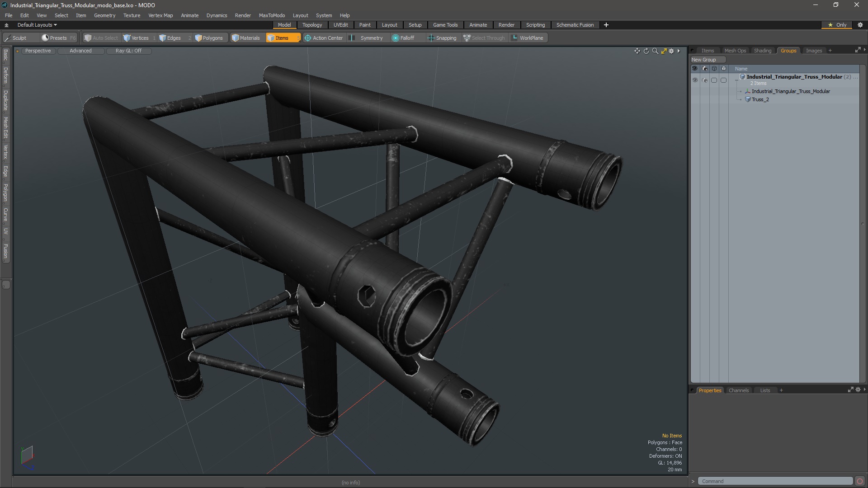Open the Action Center menu

324,38
